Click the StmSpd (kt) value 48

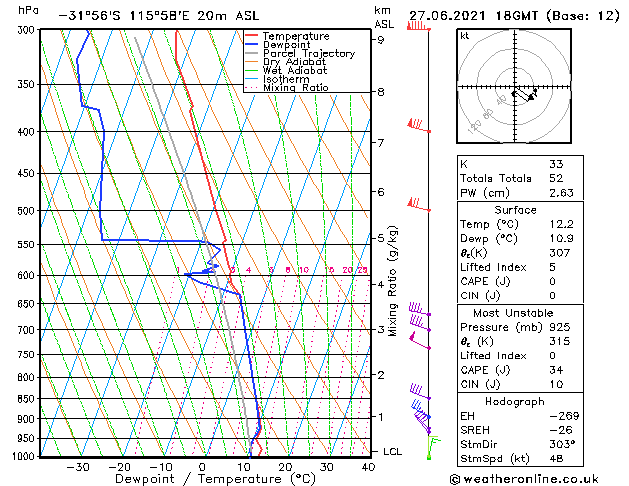(x=556, y=458)
